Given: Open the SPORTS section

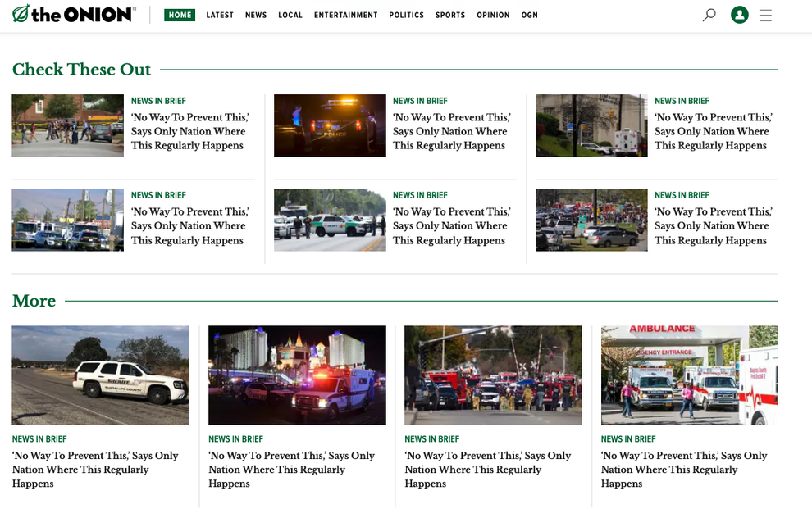Looking at the screenshot, I should 449,14.
